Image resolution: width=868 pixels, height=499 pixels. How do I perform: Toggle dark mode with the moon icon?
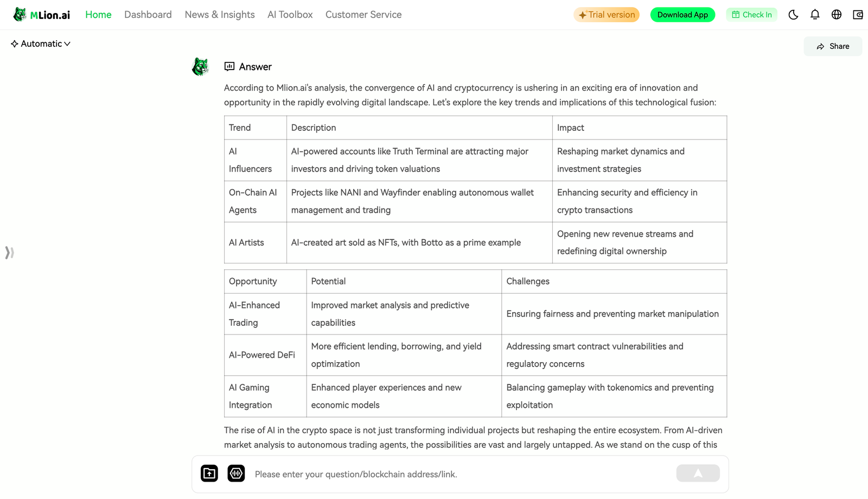tap(793, 15)
